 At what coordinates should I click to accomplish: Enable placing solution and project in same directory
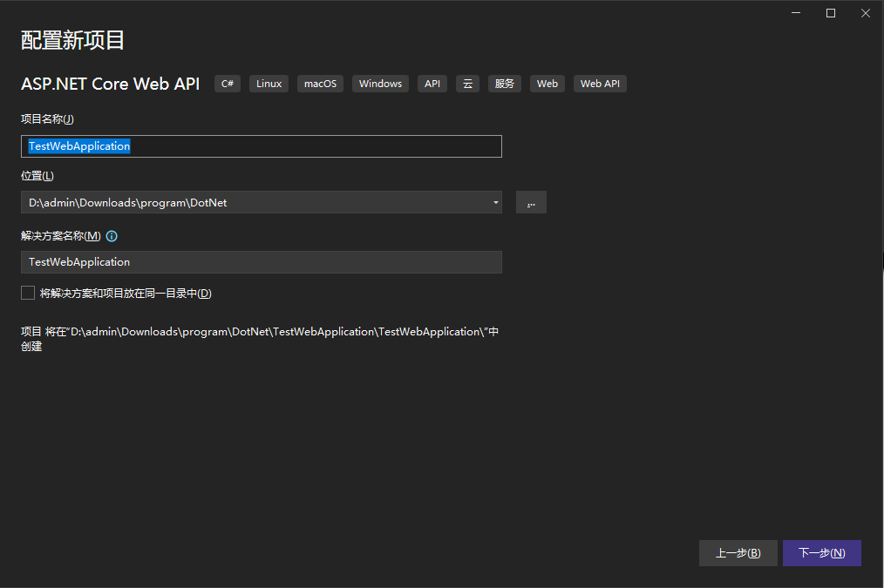tap(28, 293)
